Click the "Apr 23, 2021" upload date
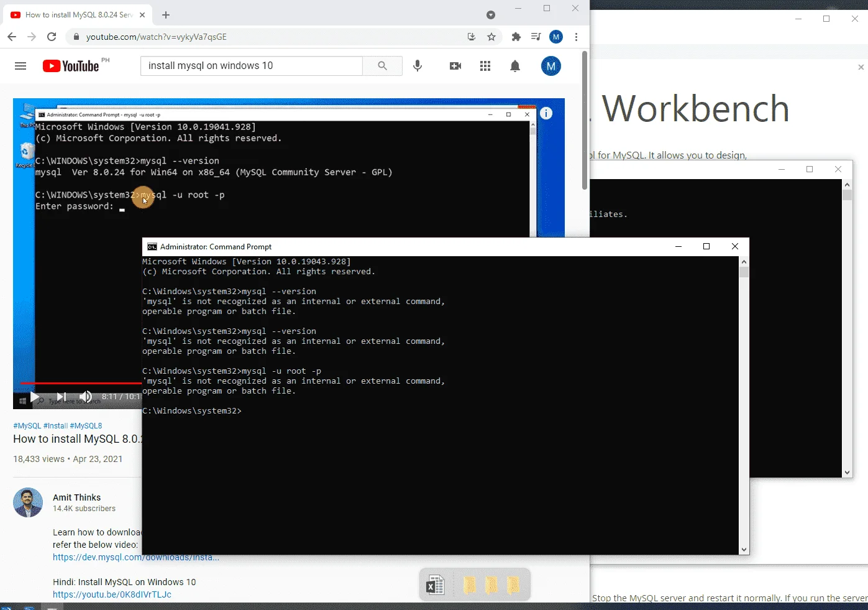The height and width of the screenshot is (610, 868). (x=98, y=459)
